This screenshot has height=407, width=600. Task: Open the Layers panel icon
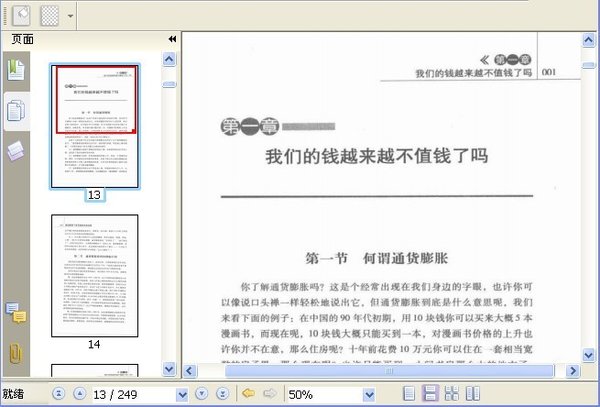[16, 151]
